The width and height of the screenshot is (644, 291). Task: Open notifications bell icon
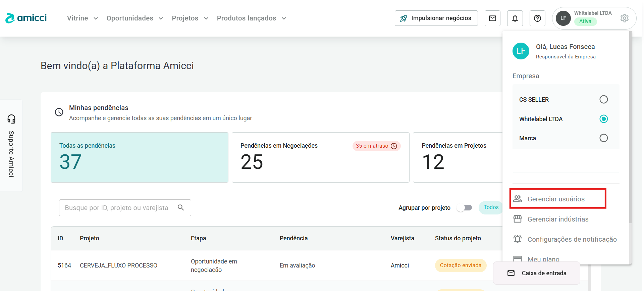(515, 18)
